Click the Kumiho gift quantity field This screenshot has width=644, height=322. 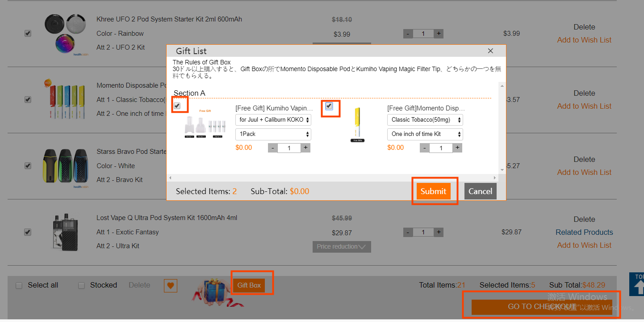click(289, 148)
